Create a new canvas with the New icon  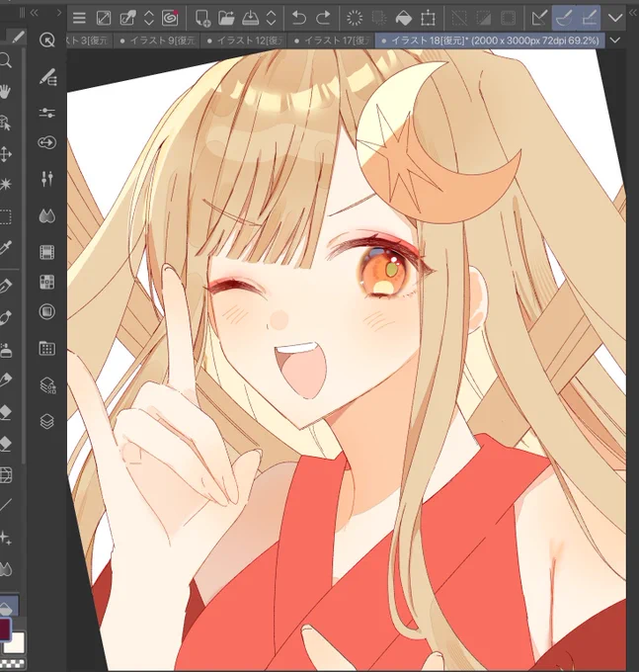click(x=202, y=18)
